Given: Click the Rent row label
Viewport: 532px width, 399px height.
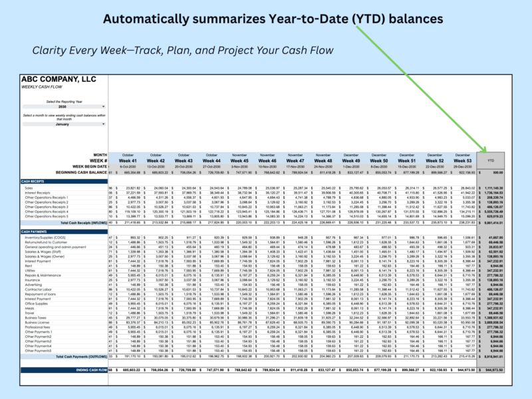Looking at the screenshot, I should pyautogui.click(x=27, y=266).
